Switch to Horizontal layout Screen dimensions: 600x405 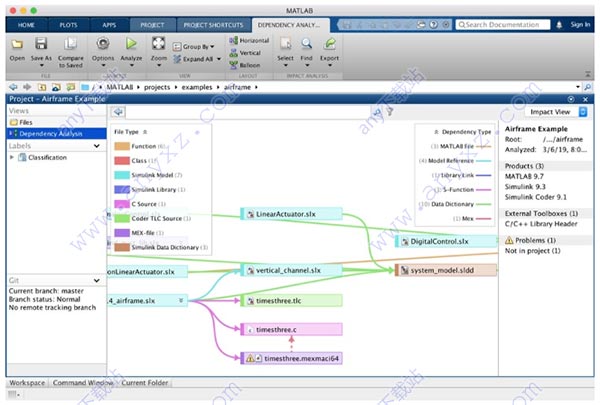[x=249, y=40]
